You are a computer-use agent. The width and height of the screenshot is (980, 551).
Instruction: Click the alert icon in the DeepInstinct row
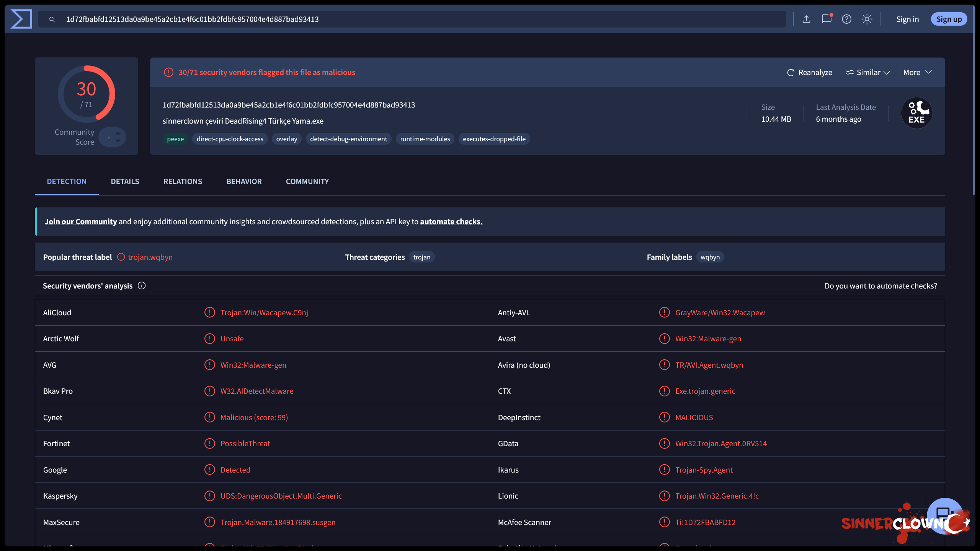(665, 417)
